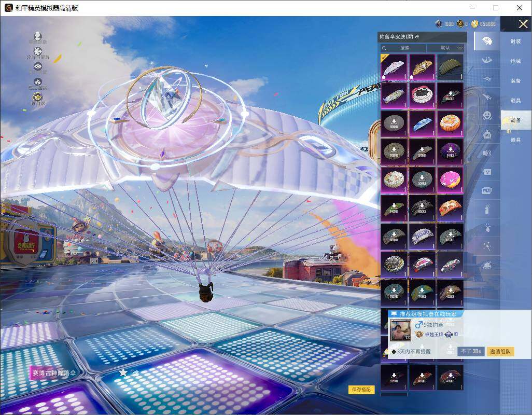Open the magic wand effects icon
This screenshot has width=532, height=415.
click(x=487, y=246)
